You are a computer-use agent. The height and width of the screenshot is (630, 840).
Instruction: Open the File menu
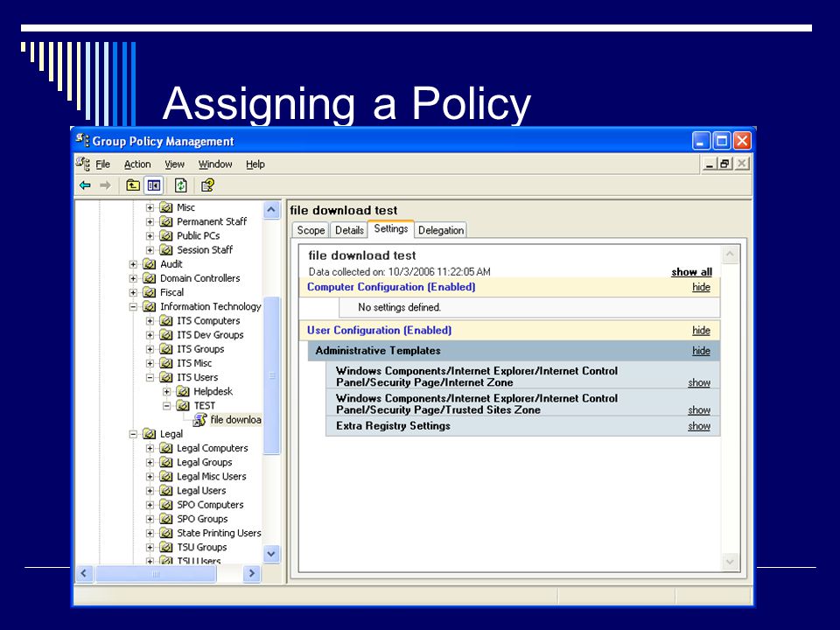click(x=103, y=164)
